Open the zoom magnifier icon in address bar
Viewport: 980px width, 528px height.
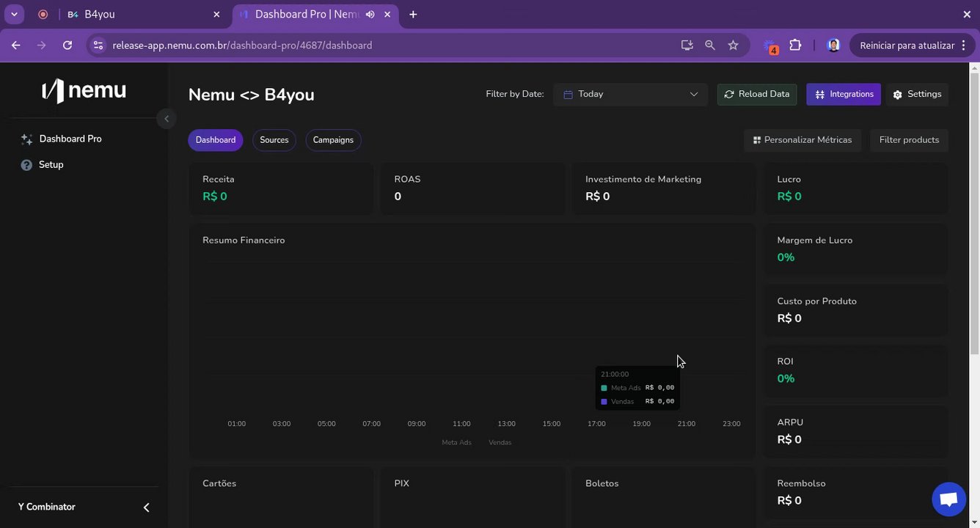click(710, 45)
